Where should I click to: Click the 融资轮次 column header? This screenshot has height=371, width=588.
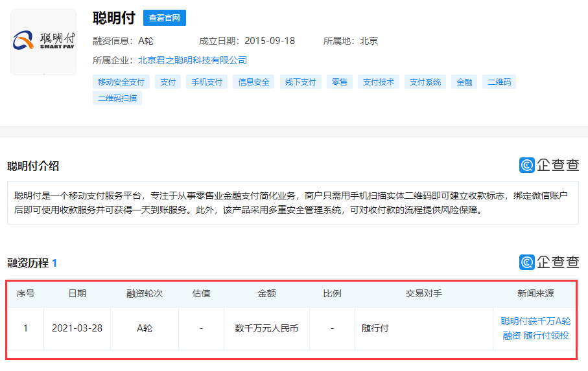(x=145, y=293)
